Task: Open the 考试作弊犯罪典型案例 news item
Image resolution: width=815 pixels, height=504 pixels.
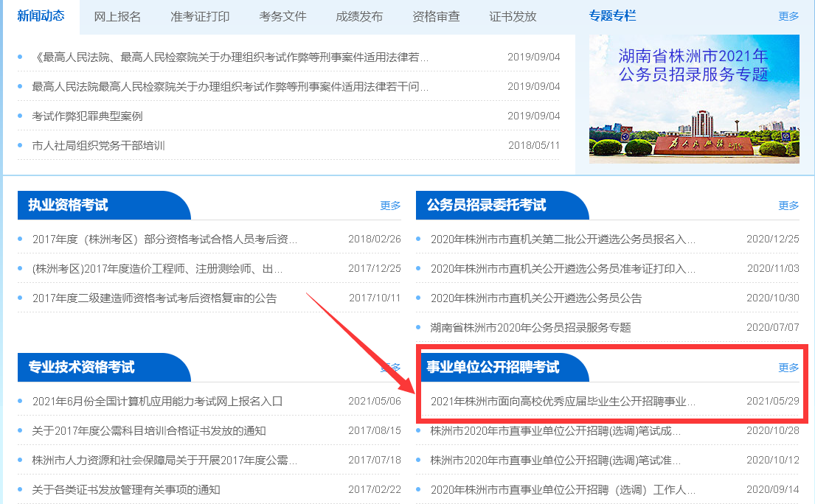Action: coord(87,116)
